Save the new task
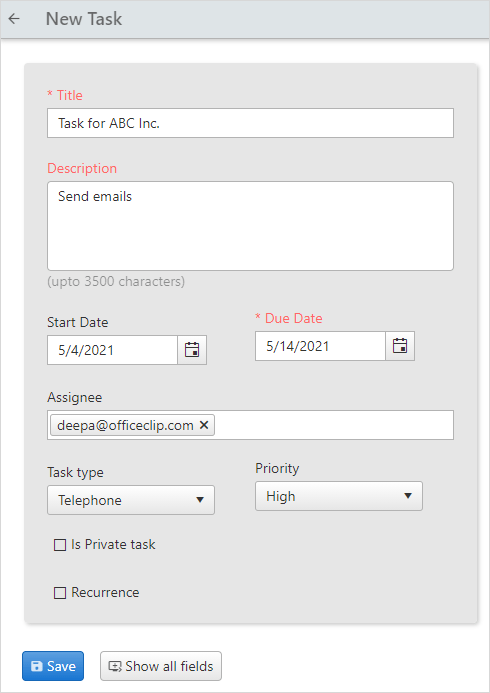The height and width of the screenshot is (693, 490). tap(53, 666)
